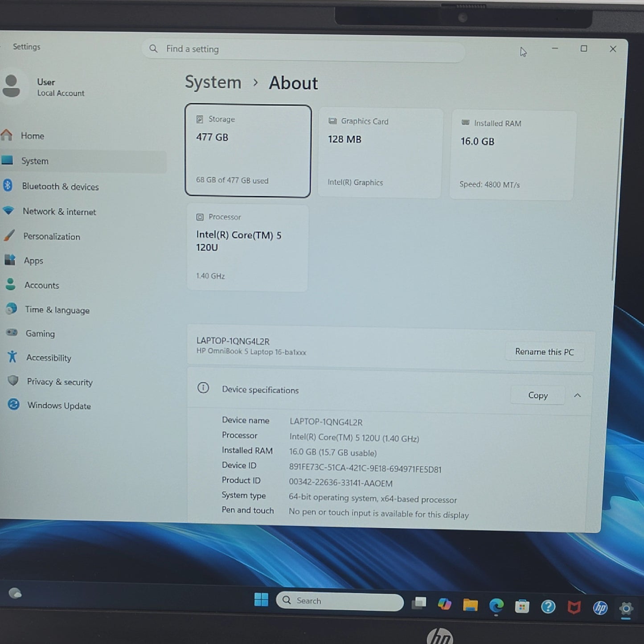644x644 pixels.
Task: Open File Explorer from the taskbar
Action: point(470,605)
